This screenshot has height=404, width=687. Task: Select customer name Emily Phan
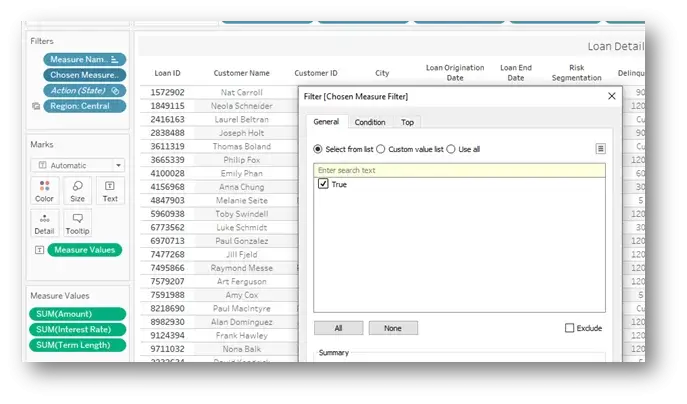coord(241,174)
